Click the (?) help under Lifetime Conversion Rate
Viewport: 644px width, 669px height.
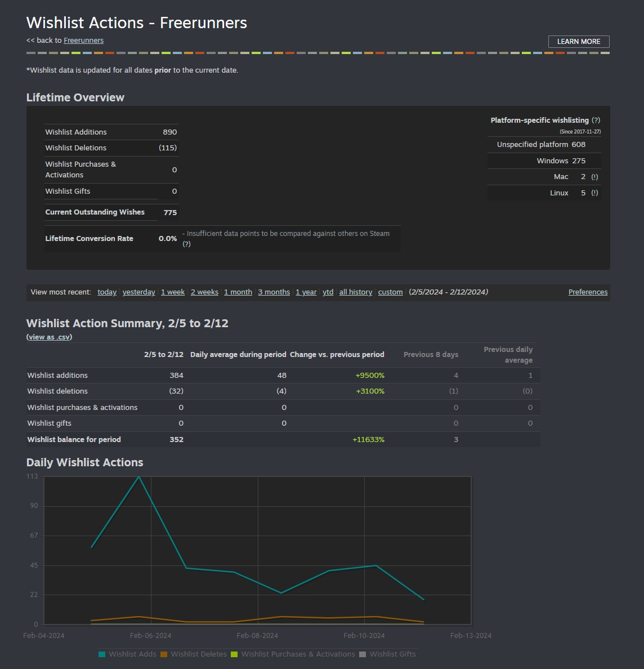tap(186, 244)
